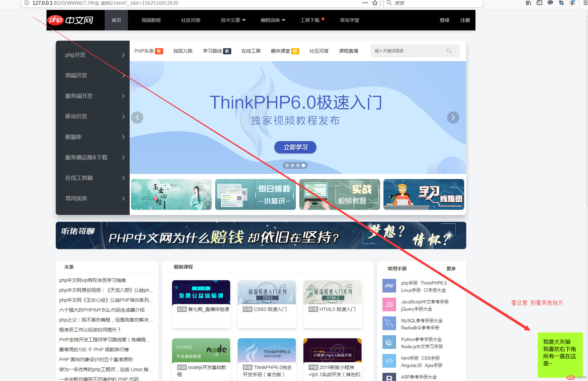Open the 第七期_直播体验课 course card
Viewport: 588px width, 381px height.
tap(201, 304)
